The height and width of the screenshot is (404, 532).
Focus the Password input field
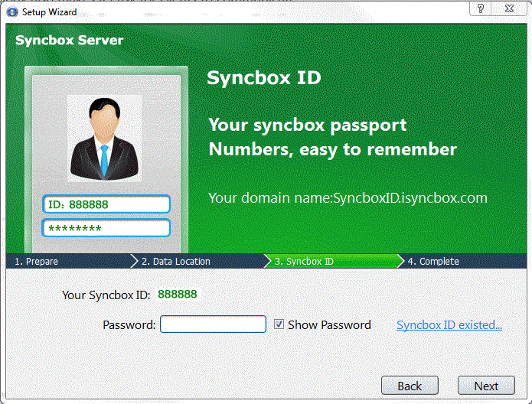(213, 324)
